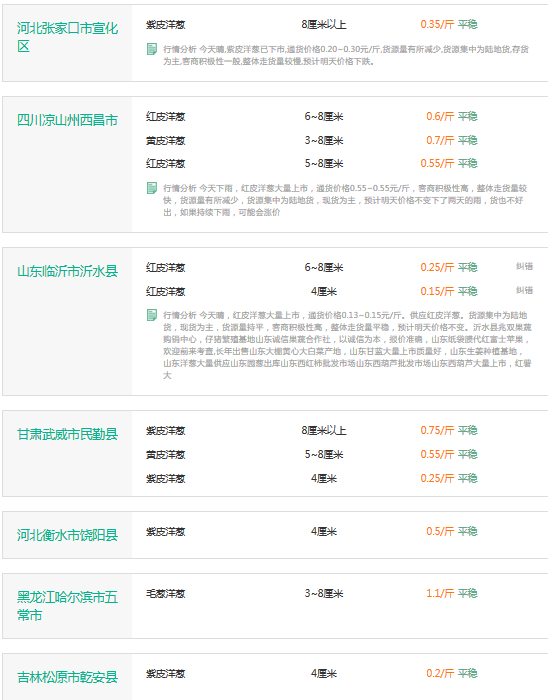Open the 黑龙江哈尔滨市五常市 region link
The width and height of the screenshot is (548, 700).
(x=67, y=606)
